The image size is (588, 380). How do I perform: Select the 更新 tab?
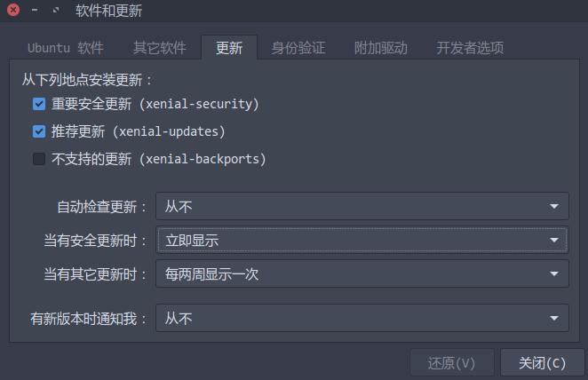click(229, 48)
